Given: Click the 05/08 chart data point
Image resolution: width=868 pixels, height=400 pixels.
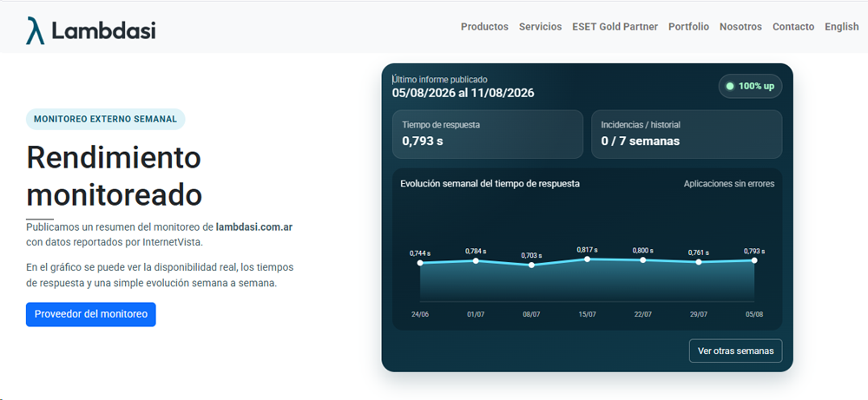Looking at the screenshot, I should click(754, 260).
